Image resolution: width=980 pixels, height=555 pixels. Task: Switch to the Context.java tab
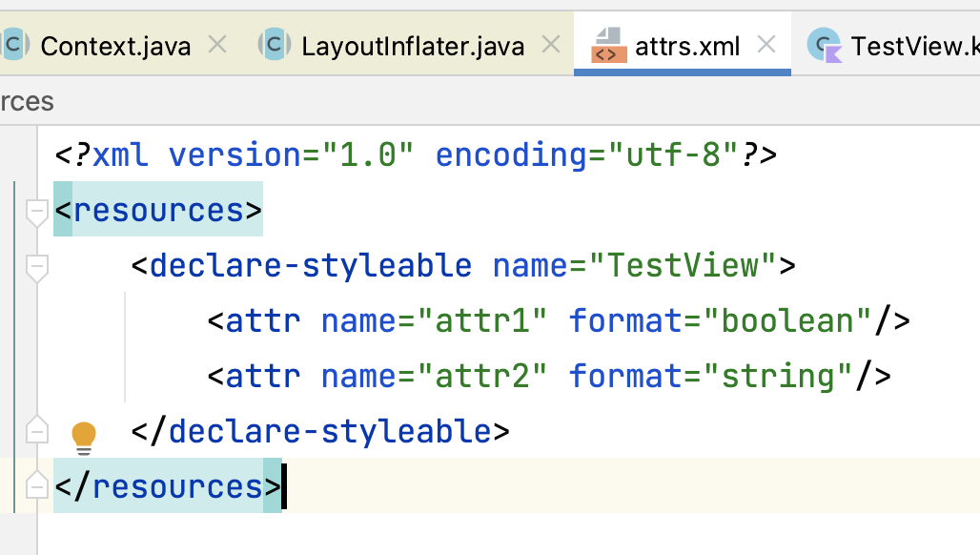click(x=115, y=46)
